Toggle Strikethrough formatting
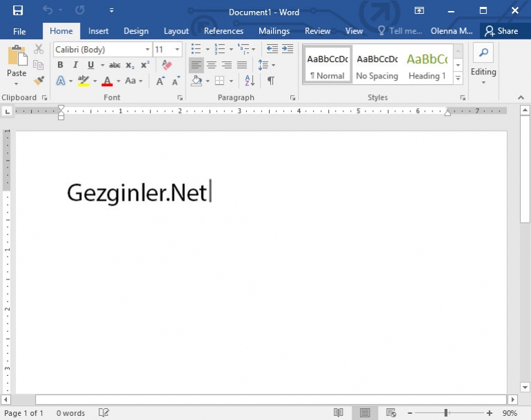531x420 pixels. pyautogui.click(x=114, y=65)
